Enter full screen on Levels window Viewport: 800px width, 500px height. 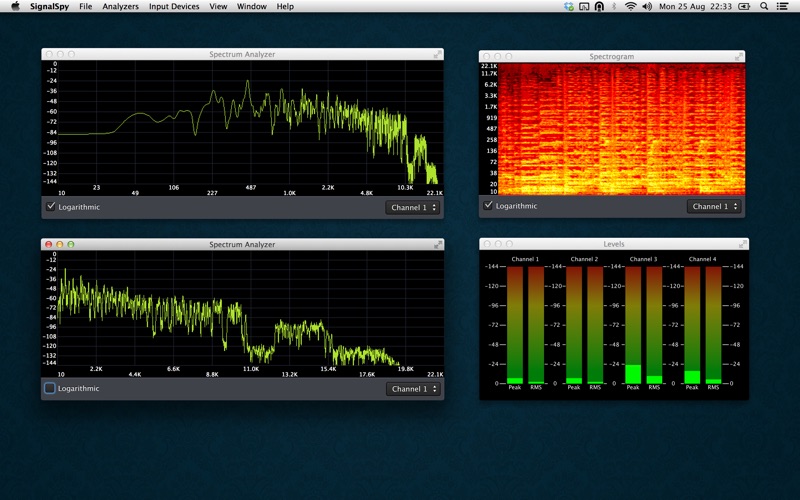click(741, 244)
